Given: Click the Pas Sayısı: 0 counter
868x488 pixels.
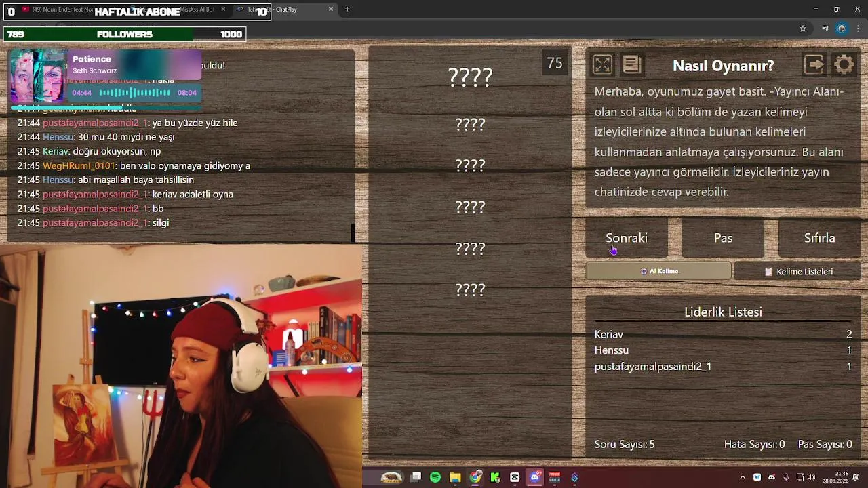Looking at the screenshot, I should click(x=825, y=445).
